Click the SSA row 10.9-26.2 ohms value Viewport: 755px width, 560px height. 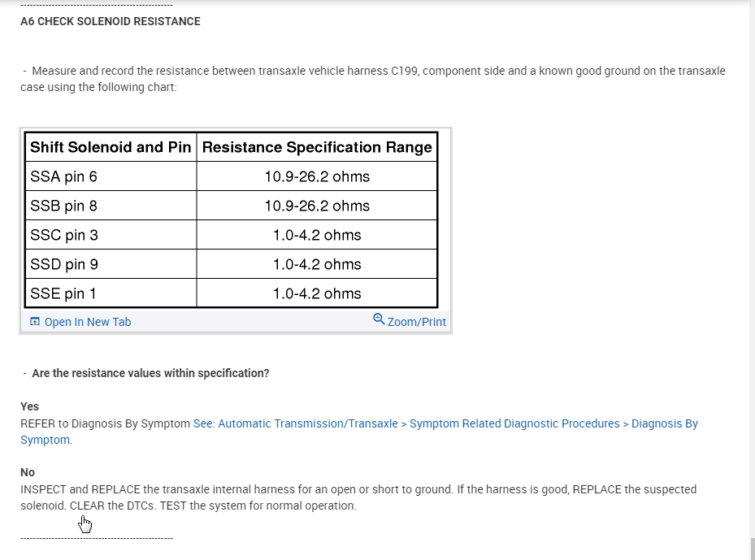pyautogui.click(x=317, y=176)
